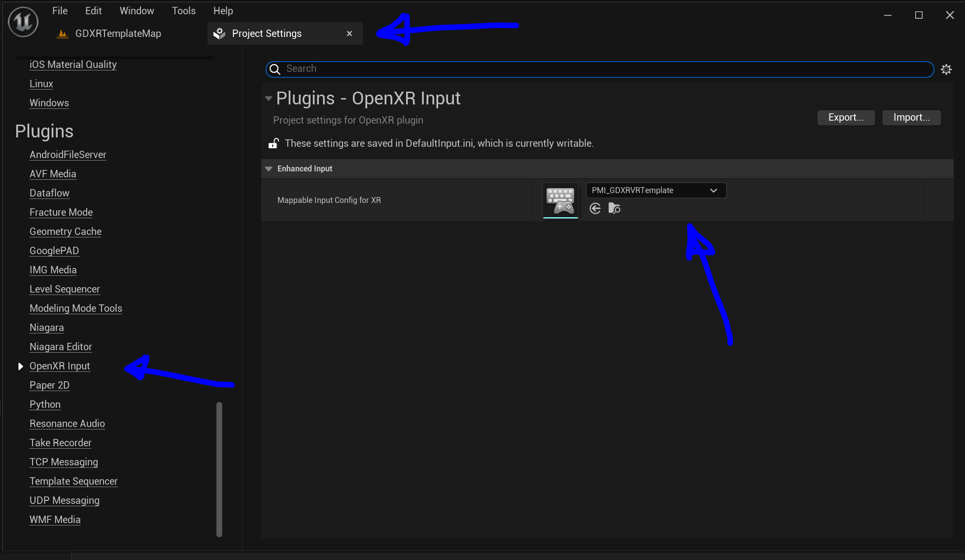Screen dimensions: 965x560
Task: Open PMI_GDXRVRTemplate asset dropdown
Action: tap(656, 191)
